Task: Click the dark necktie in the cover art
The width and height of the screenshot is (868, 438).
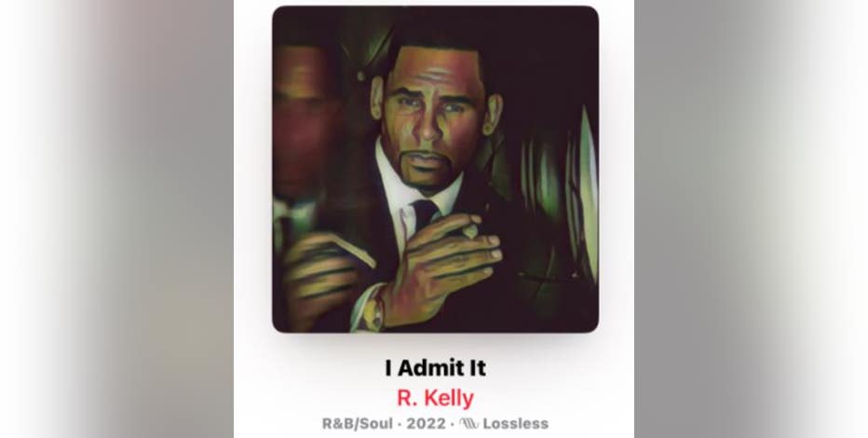Action: point(424,213)
